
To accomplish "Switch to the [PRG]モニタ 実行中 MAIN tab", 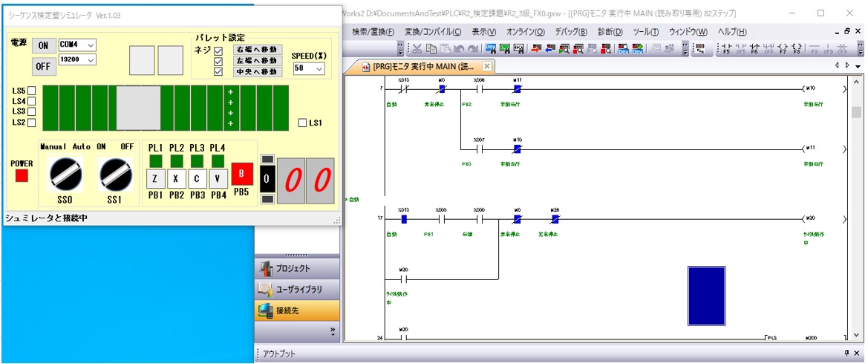I will 421,67.
